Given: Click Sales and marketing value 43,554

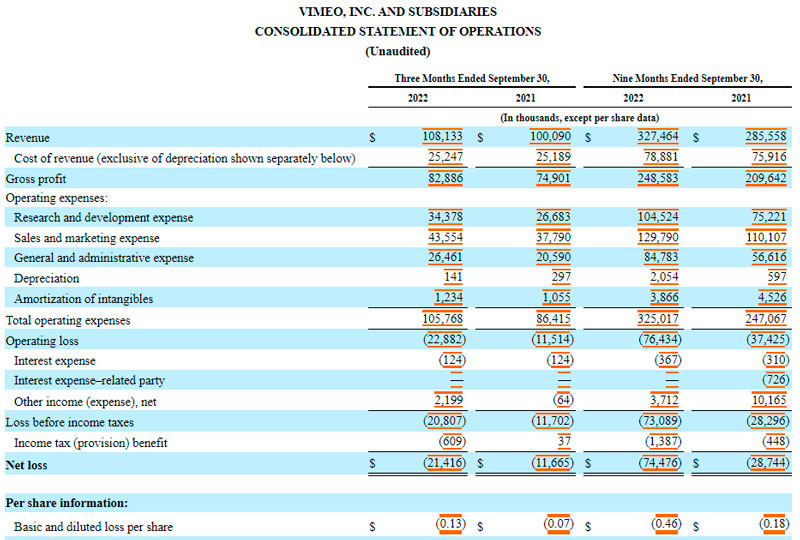Looking at the screenshot, I should click(445, 237).
